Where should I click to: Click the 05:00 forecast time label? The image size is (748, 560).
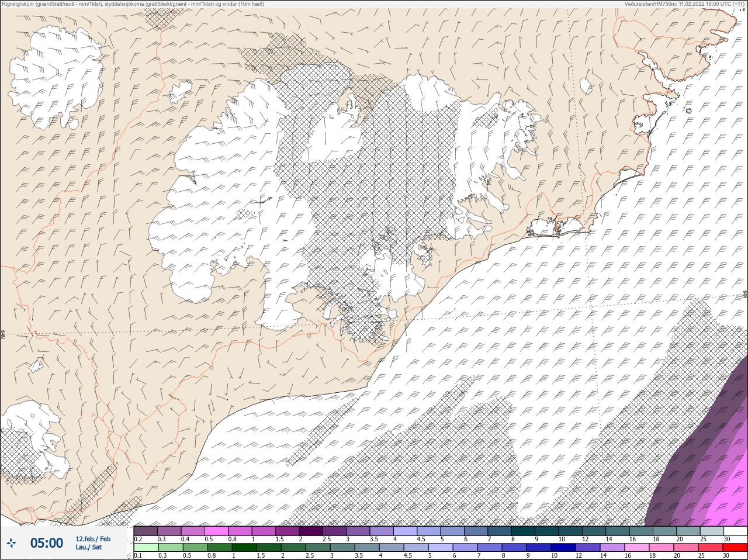(x=47, y=543)
